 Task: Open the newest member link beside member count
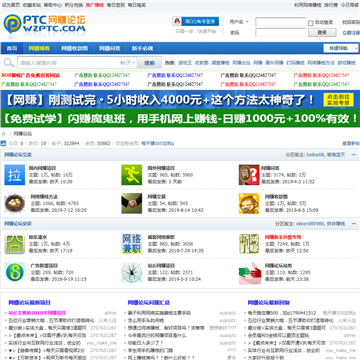point(158,144)
